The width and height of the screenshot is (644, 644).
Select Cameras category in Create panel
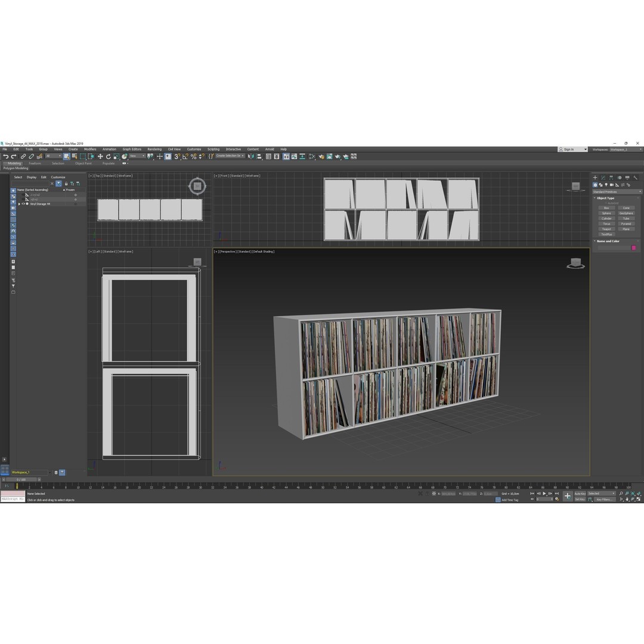[x=612, y=185]
